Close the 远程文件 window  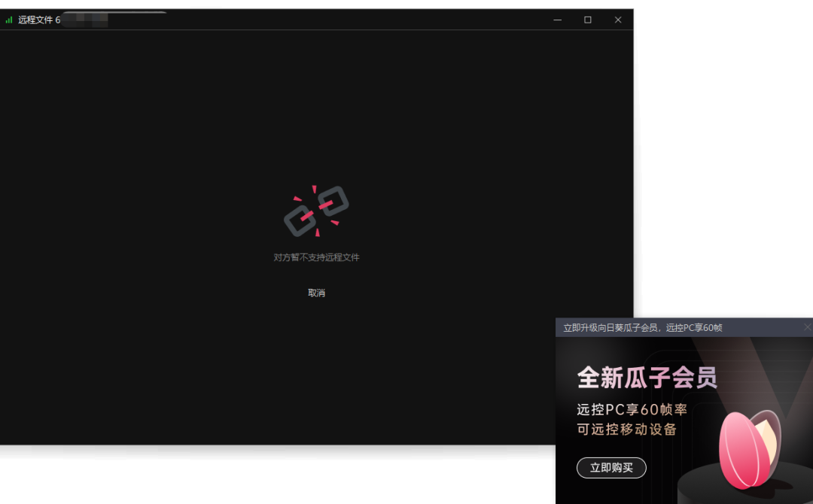click(x=618, y=20)
